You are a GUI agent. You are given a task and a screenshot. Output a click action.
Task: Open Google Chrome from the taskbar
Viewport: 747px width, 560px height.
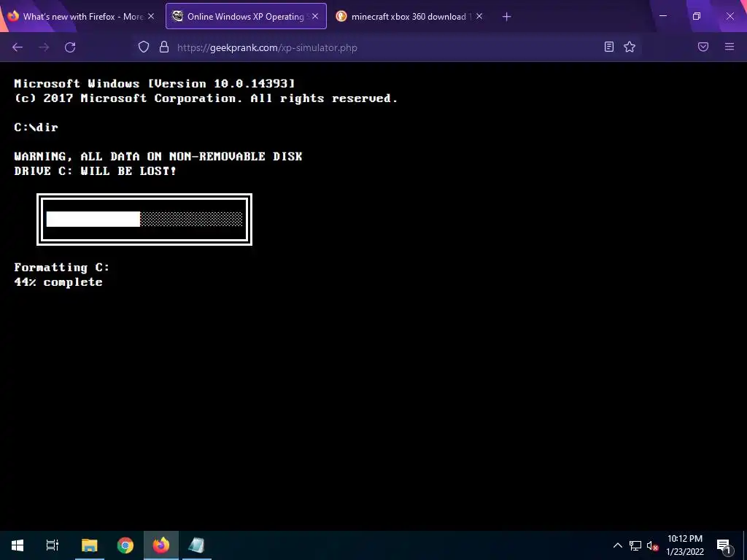[125, 545]
